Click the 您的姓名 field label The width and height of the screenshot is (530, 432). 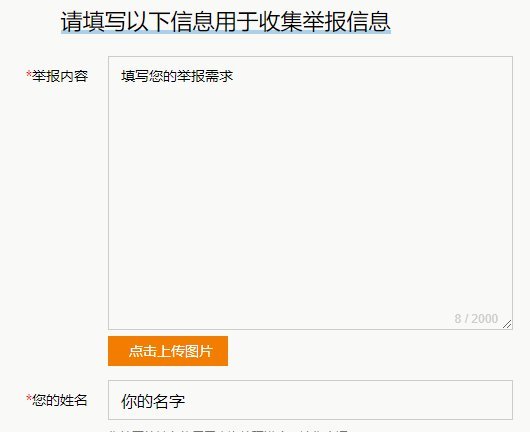pos(60,400)
